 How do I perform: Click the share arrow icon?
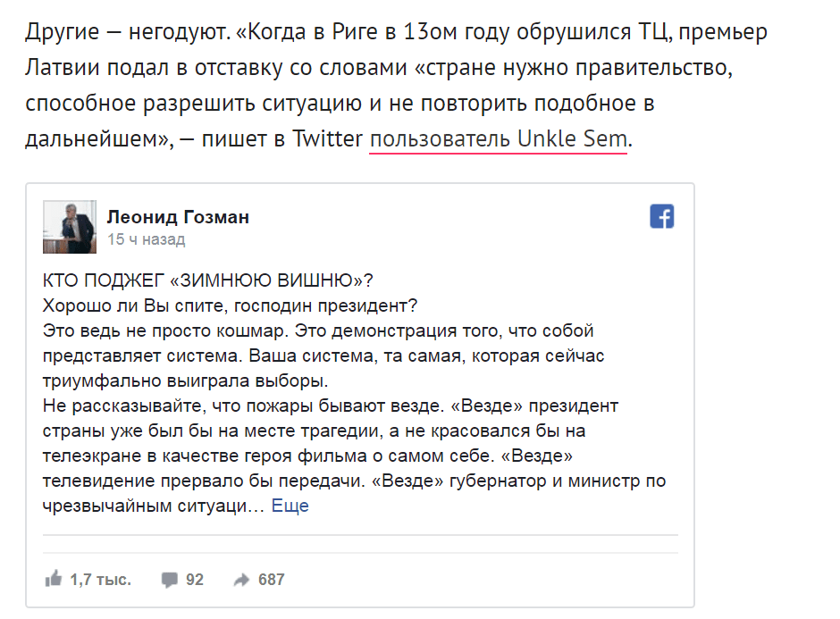pos(241,580)
